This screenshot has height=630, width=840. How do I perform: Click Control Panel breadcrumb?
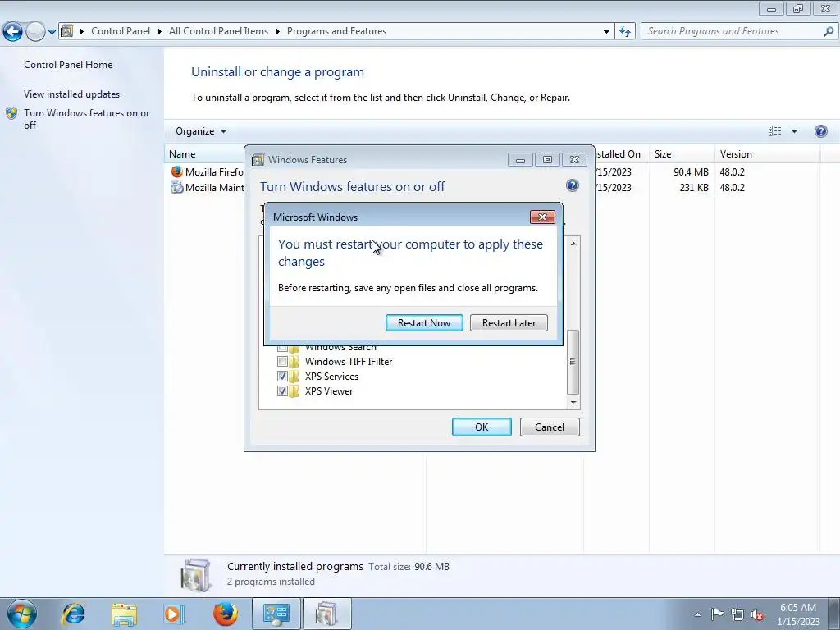121,31
